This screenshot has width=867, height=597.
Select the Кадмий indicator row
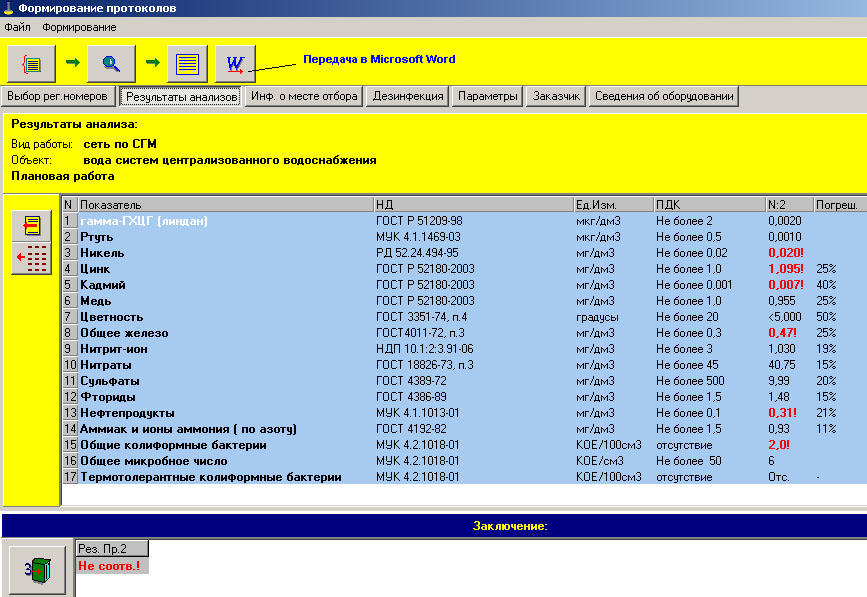[x=464, y=285]
